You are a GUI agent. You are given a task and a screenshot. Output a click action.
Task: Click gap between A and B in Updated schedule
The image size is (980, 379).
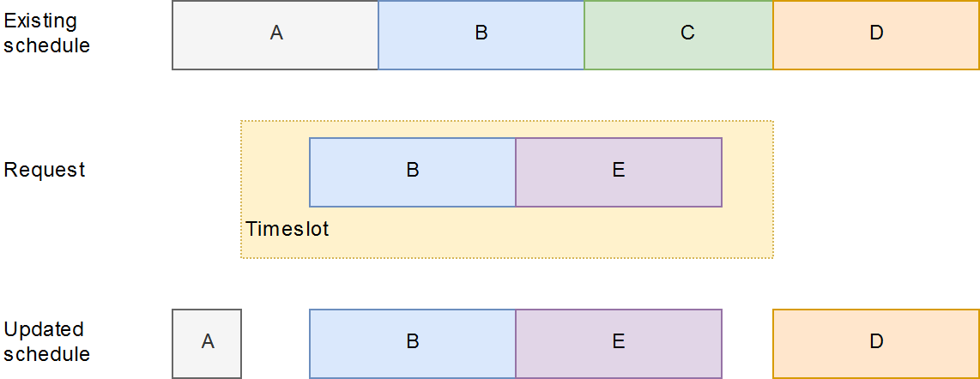coord(275,344)
